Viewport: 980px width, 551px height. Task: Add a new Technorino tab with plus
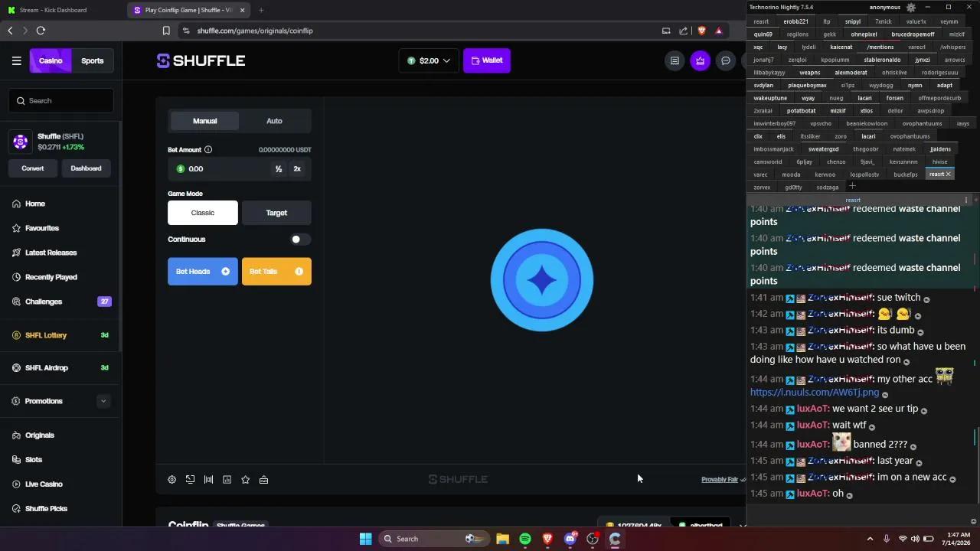tap(852, 186)
